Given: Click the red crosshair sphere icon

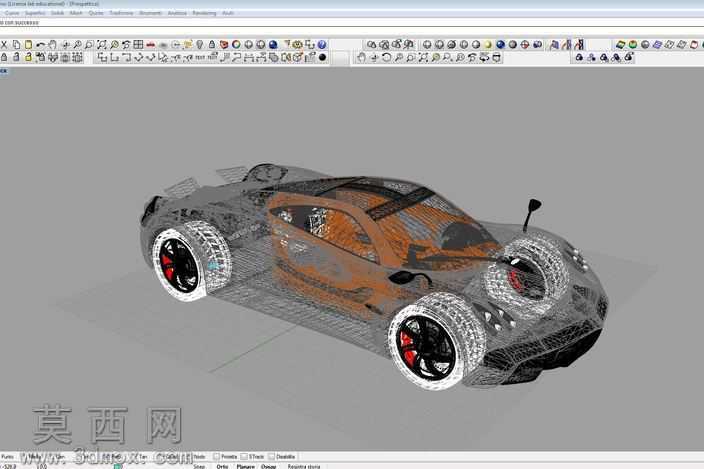Looking at the screenshot, I should coord(525,44).
